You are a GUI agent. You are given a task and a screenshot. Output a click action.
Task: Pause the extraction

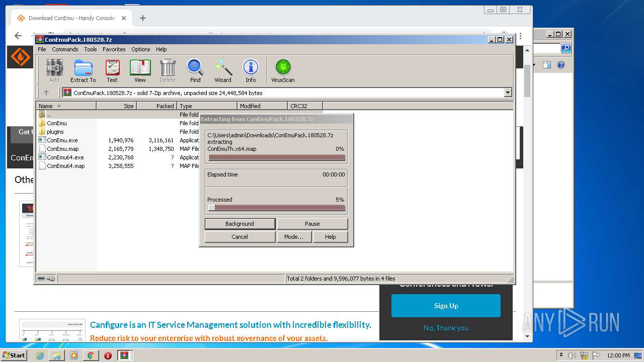coord(312,224)
